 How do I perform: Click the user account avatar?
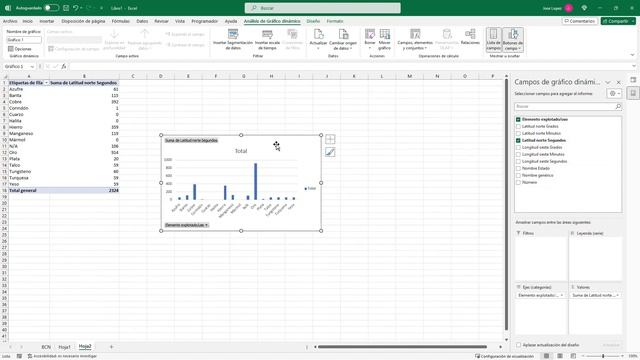568,8
